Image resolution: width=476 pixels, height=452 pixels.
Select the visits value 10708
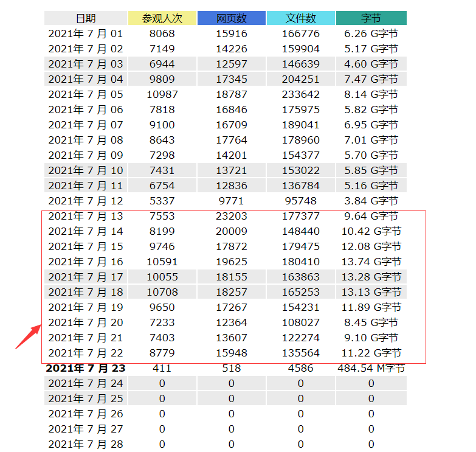click(162, 292)
